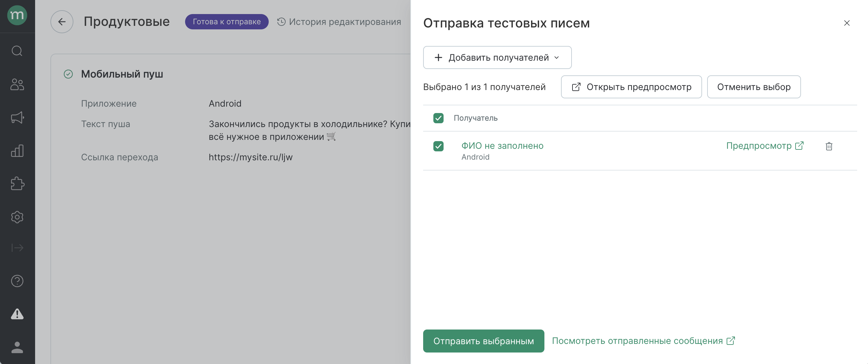Viewport: 868px width, 364px height.
Task: Uncheck the ФИО не заполнено recipient checkbox
Action: [x=438, y=146]
